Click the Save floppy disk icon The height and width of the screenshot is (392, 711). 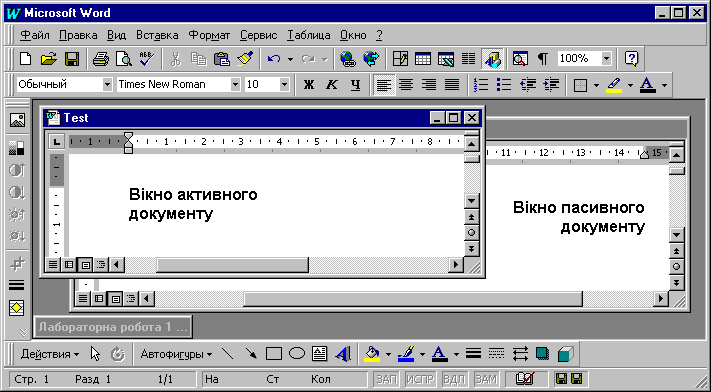(72, 59)
